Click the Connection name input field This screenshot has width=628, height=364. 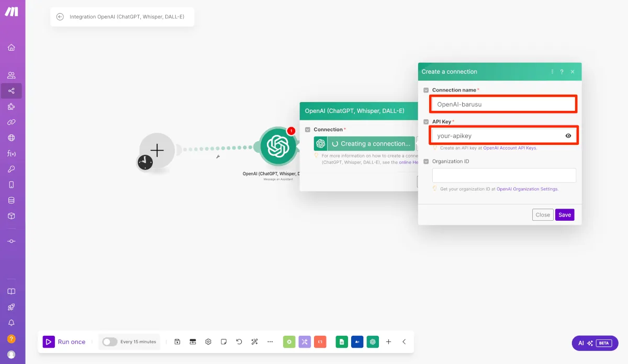click(x=503, y=104)
